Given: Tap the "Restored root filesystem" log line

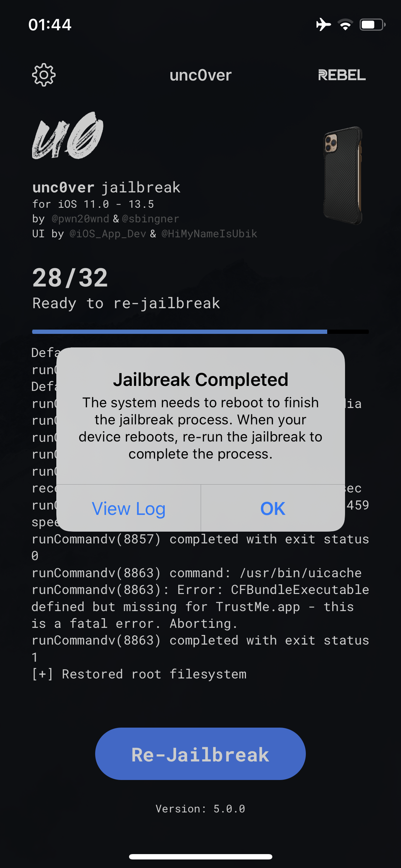Looking at the screenshot, I should coord(139,674).
